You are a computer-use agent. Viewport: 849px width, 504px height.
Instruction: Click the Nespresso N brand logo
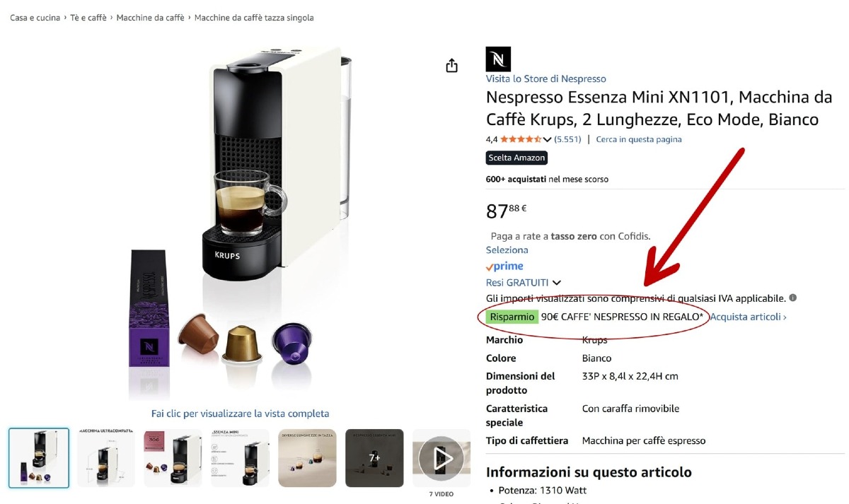point(497,59)
